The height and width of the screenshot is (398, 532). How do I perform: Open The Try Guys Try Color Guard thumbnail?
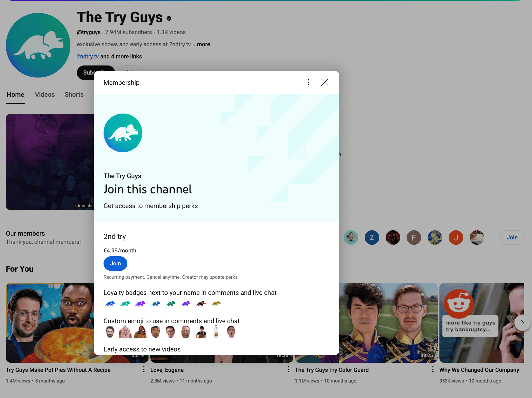coord(388,323)
